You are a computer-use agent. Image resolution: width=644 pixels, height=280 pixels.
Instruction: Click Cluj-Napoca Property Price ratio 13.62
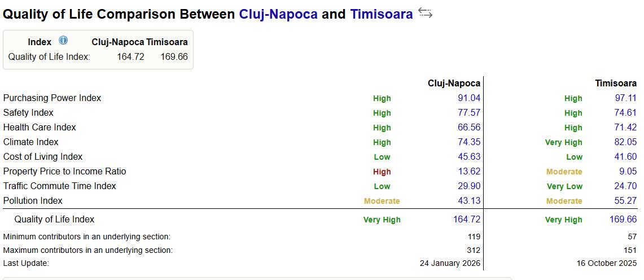coord(468,172)
